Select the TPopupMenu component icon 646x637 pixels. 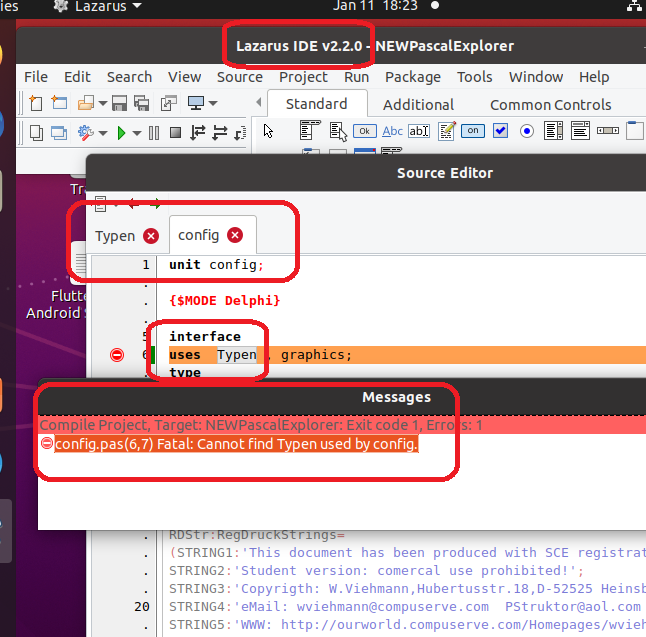pyautogui.click(x=338, y=131)
